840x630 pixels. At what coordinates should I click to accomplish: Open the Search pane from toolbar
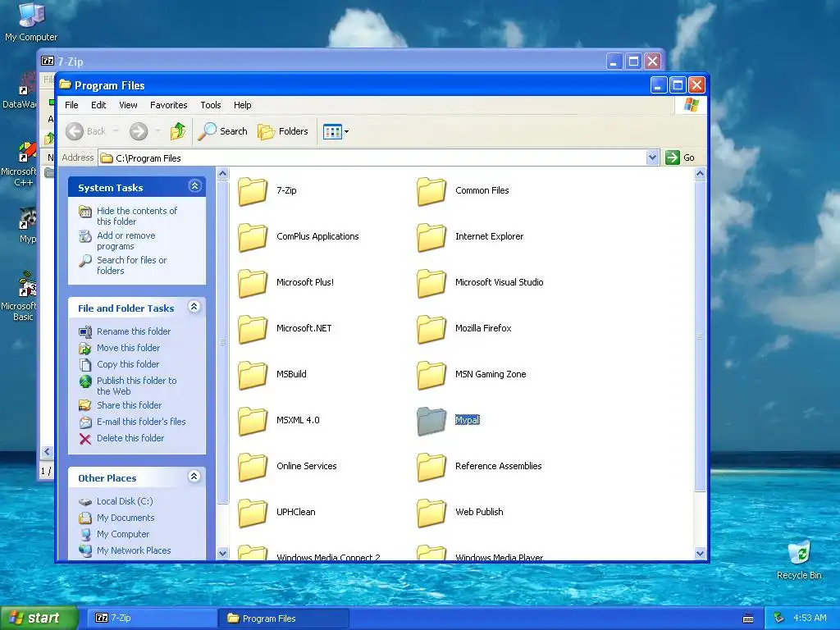[x=223, y=131]
